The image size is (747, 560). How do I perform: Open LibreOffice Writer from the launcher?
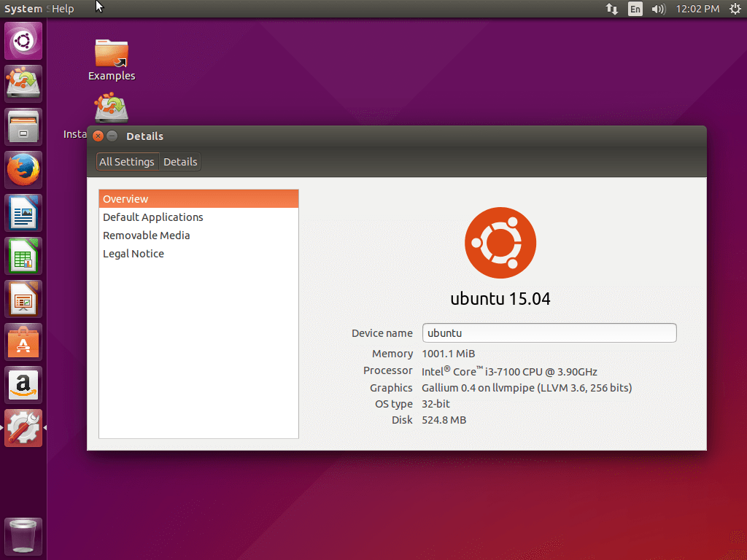[23, 213]
